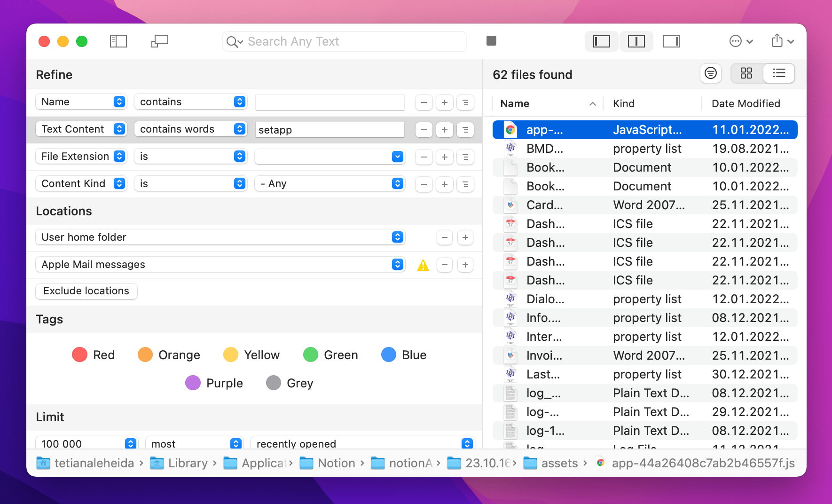Click the Search Any Text field
832x504 pixels.
click(345, 41)
